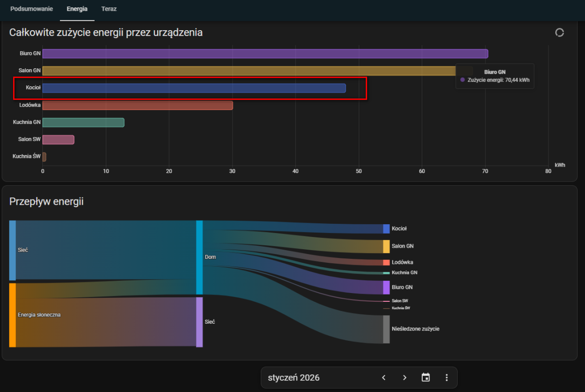Click the refresh spinner icon on the chart card
Viewport: 585px width, 392px height.
pos(560,33)
